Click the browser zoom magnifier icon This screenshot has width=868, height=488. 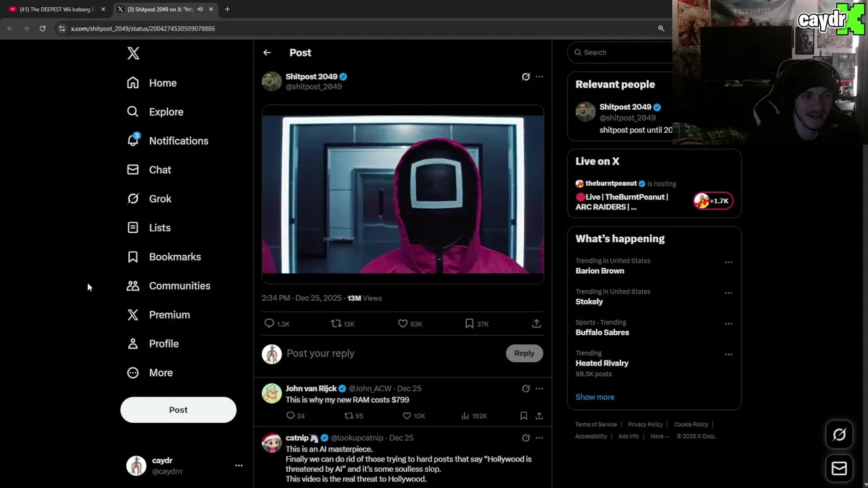[x=661, y=28]
